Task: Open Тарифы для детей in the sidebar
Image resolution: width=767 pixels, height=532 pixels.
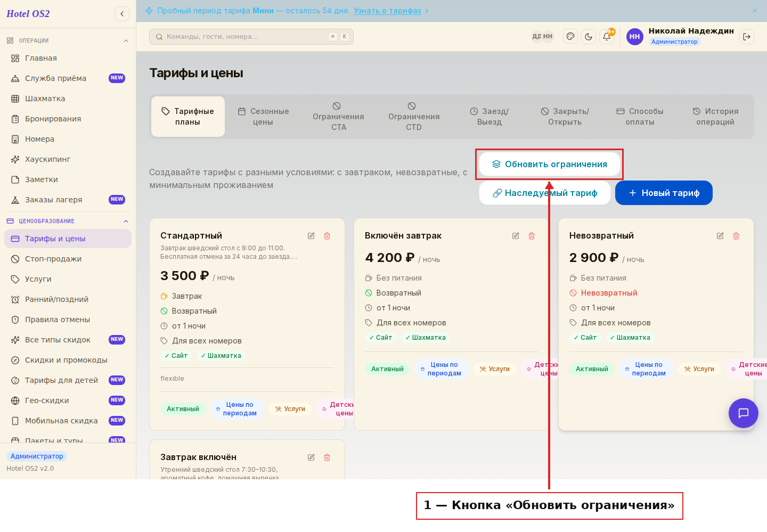Action: coord(68,380)
